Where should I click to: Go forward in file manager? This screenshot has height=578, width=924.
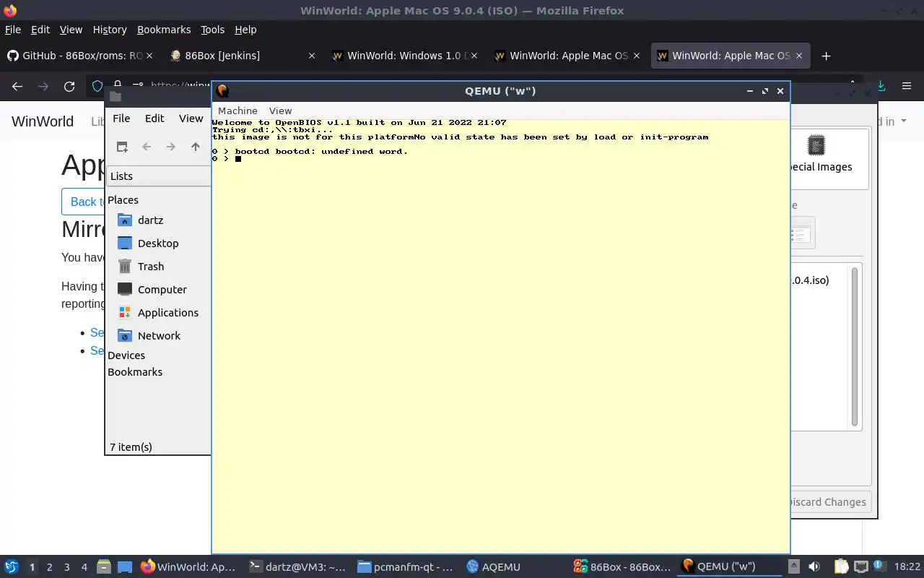coord(170,147)
